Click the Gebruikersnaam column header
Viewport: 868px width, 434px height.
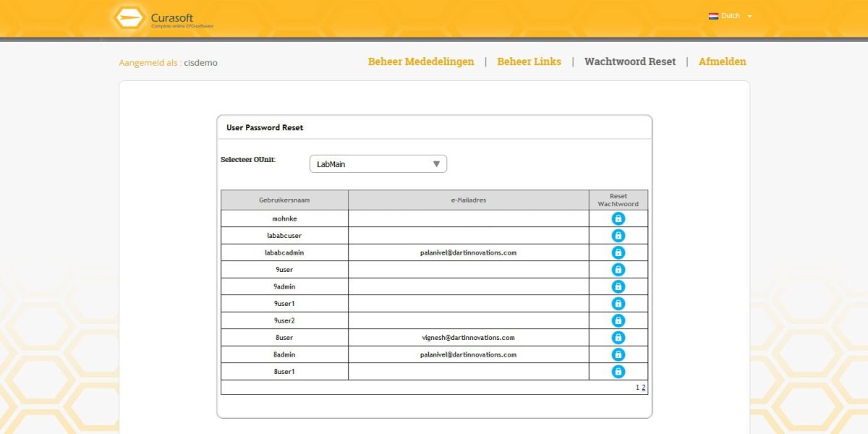click(x=284, y=200)
